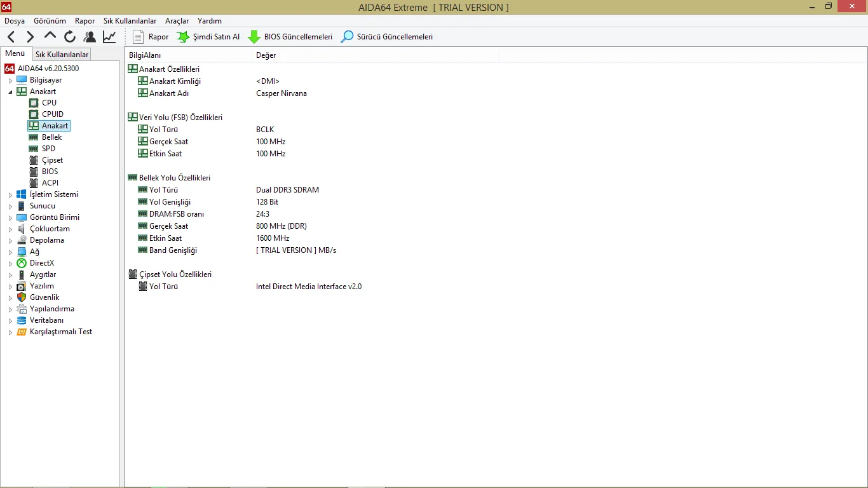868x488 pixels.
Task: Open the Dosya menu
Action: point(15,21)
